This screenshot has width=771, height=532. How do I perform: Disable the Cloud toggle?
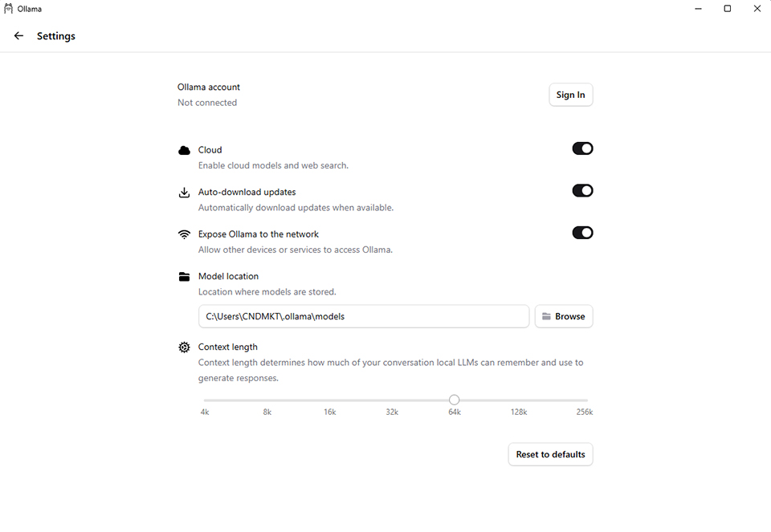582,148
